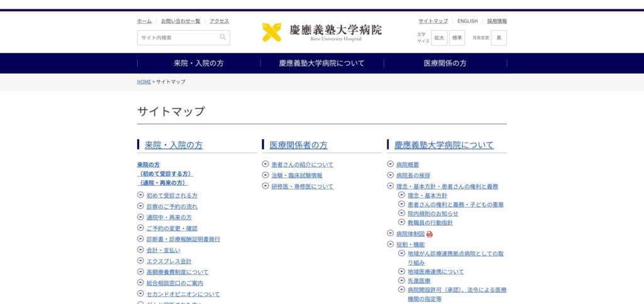Go to ホーム link in header
The height and width of the screenshot is (304, 644).
(144, 21)
